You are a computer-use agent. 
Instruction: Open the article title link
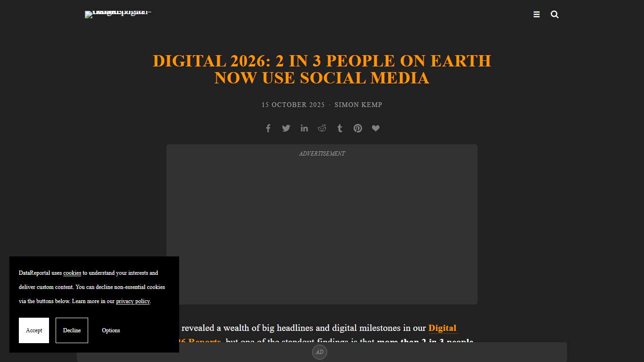tap(322, 69)
